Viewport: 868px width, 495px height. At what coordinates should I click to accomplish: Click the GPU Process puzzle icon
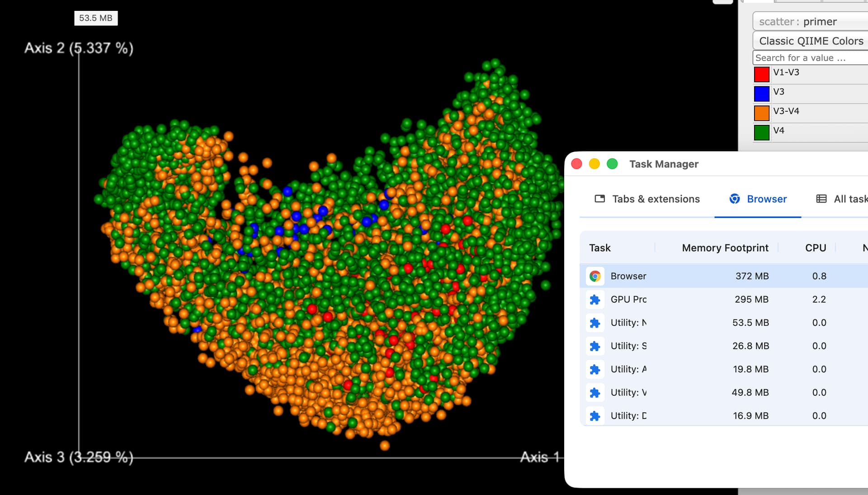[x=595, y=300]
